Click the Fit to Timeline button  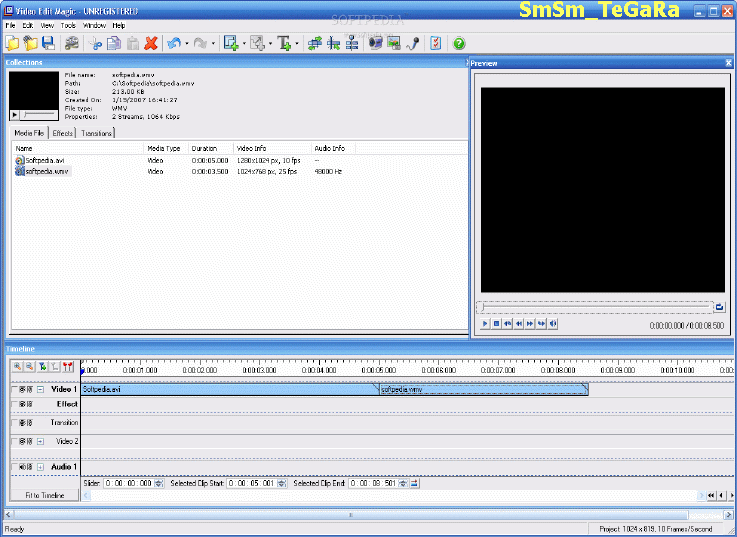45,496
